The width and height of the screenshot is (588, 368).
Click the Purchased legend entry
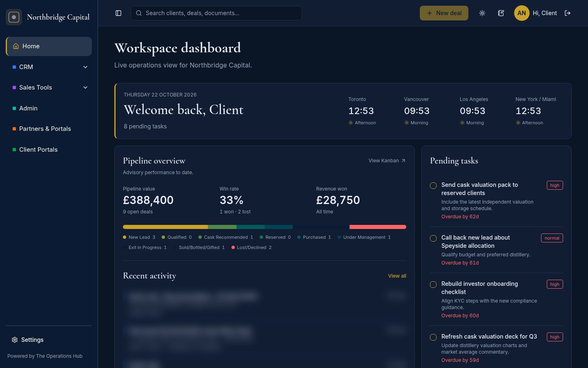coord(314,237)
